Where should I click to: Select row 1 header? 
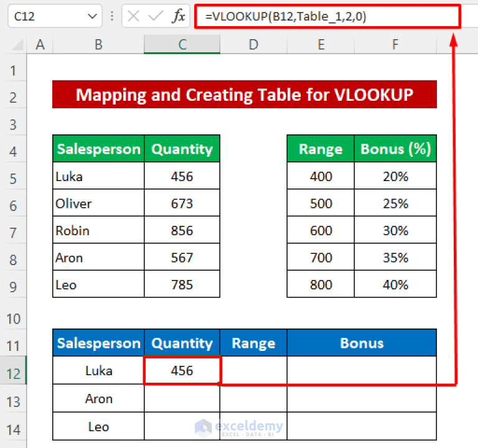coord(13,67)
